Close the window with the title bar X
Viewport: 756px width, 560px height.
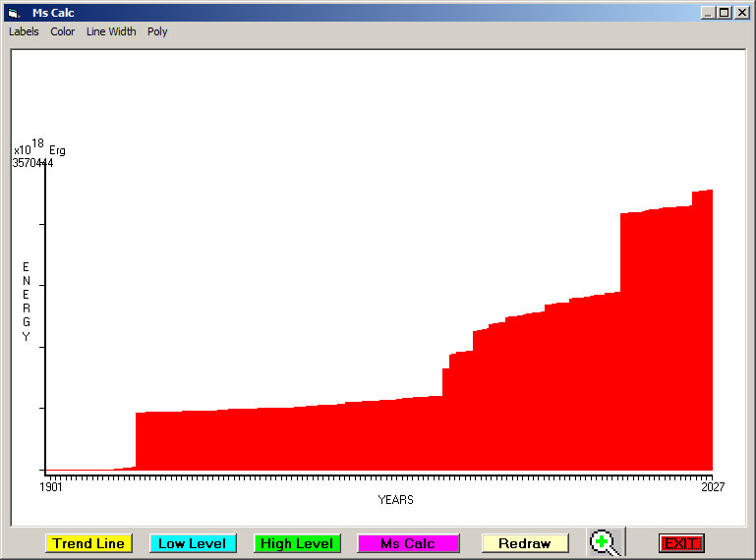(741, 13)
